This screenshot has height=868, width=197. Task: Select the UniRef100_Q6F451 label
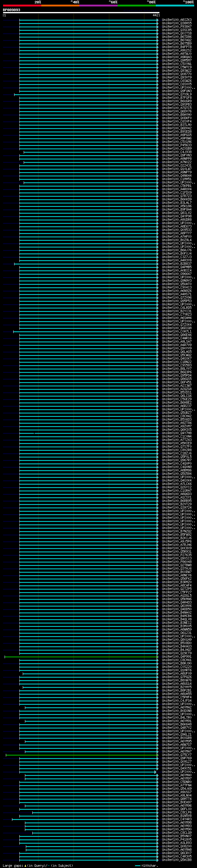[177, 382]
